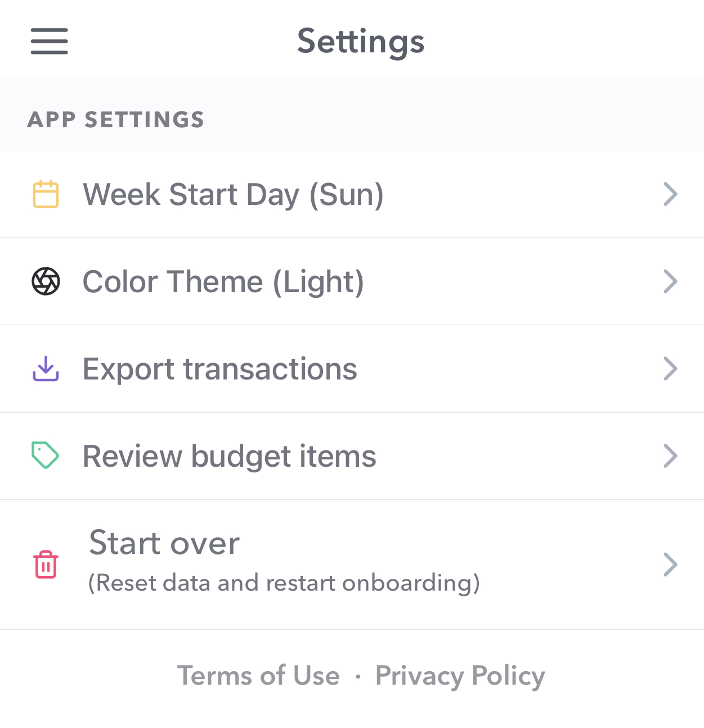This screenshot has width=704, height=728.
Task: Open the Terms of Use link
Action: click(258, 676)
